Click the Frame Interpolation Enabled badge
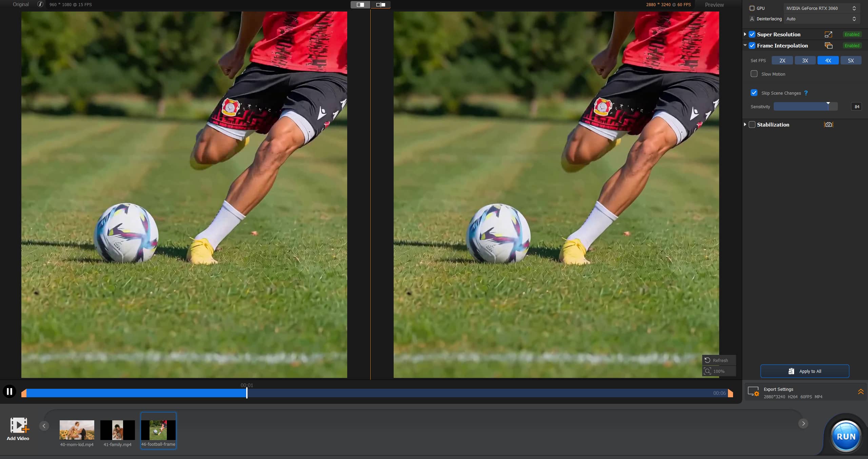The image size is (868, 459). tap(852, 45)
